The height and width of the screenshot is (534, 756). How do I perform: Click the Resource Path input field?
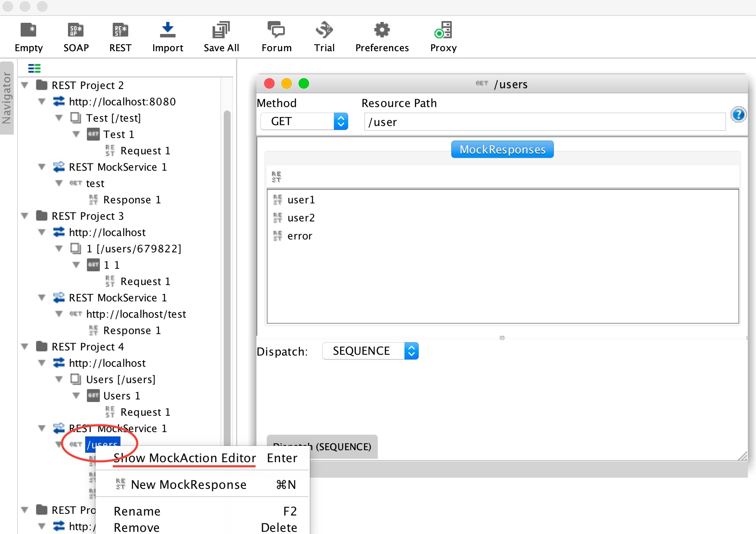(545, 122)
